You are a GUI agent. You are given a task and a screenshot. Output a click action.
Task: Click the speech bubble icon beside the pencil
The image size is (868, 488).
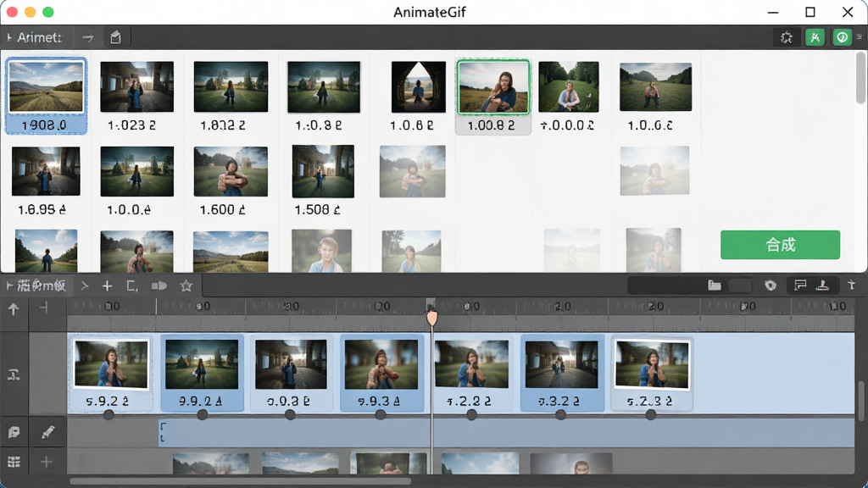(14, 432)
